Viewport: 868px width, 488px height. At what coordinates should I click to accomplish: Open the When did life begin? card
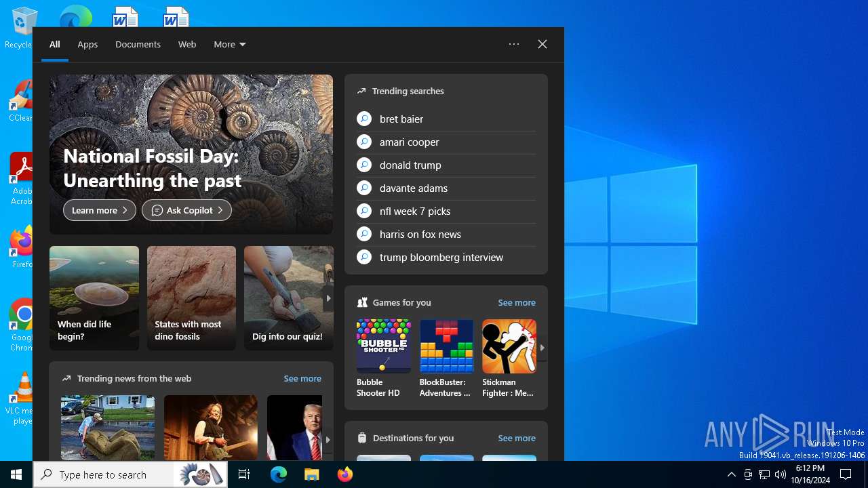pyautogui.click(x=94, y=298)
